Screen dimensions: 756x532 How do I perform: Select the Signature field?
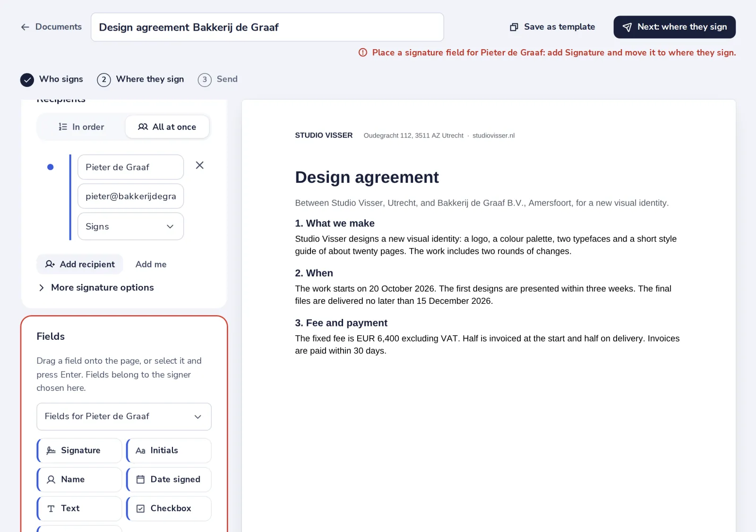click(x=79, y=451)
